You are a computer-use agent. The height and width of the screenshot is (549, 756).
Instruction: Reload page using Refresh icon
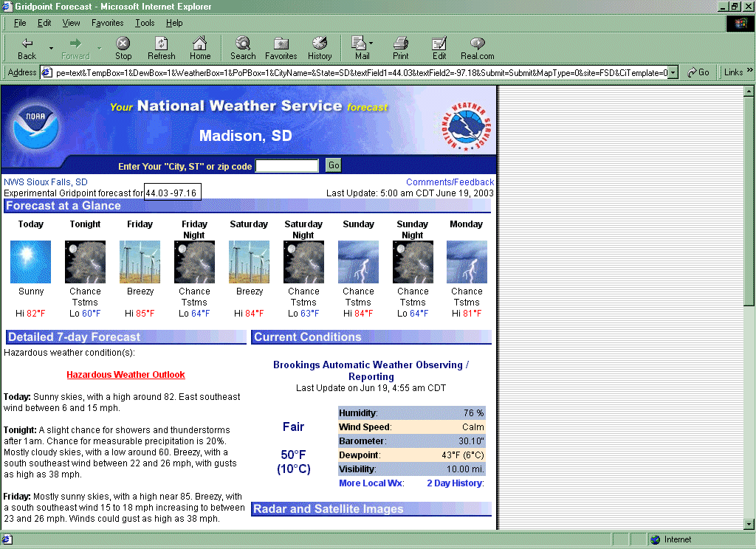[x=161, y=44]
